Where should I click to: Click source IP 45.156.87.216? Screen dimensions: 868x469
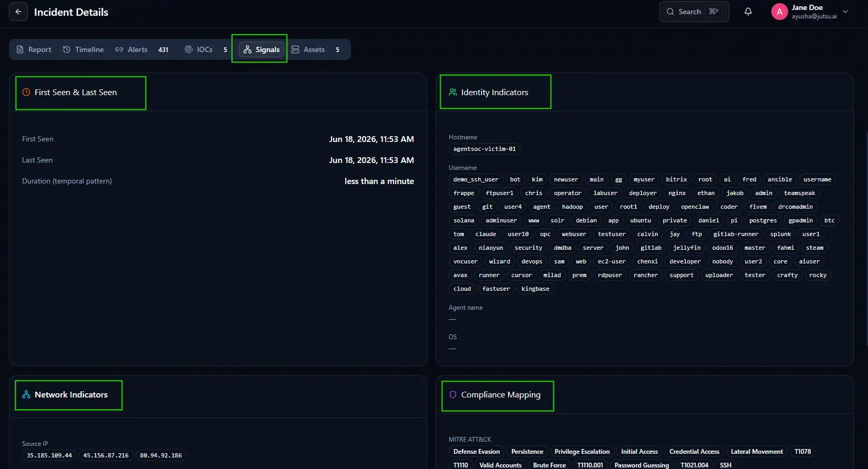(x=106, y=455)
